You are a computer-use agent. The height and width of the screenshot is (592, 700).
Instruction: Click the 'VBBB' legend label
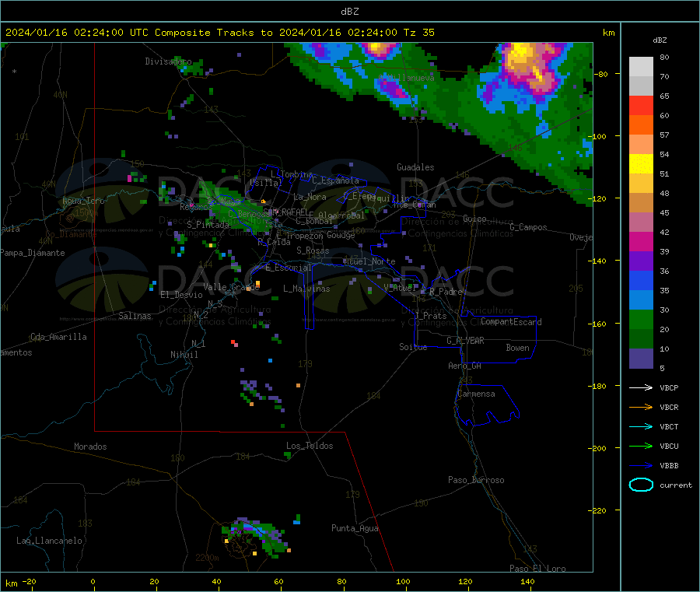tap(669, 466)
